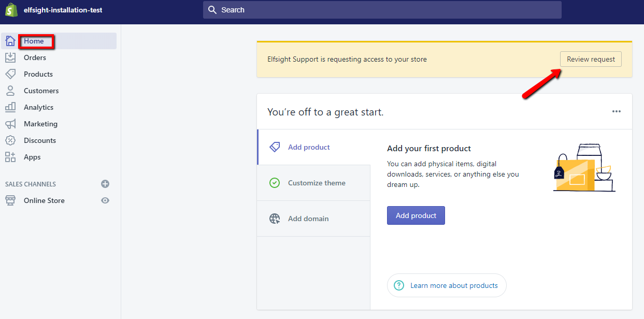Click the Review request button
Image resolution: width=644 pixels, height=319 pixels.
591,59
